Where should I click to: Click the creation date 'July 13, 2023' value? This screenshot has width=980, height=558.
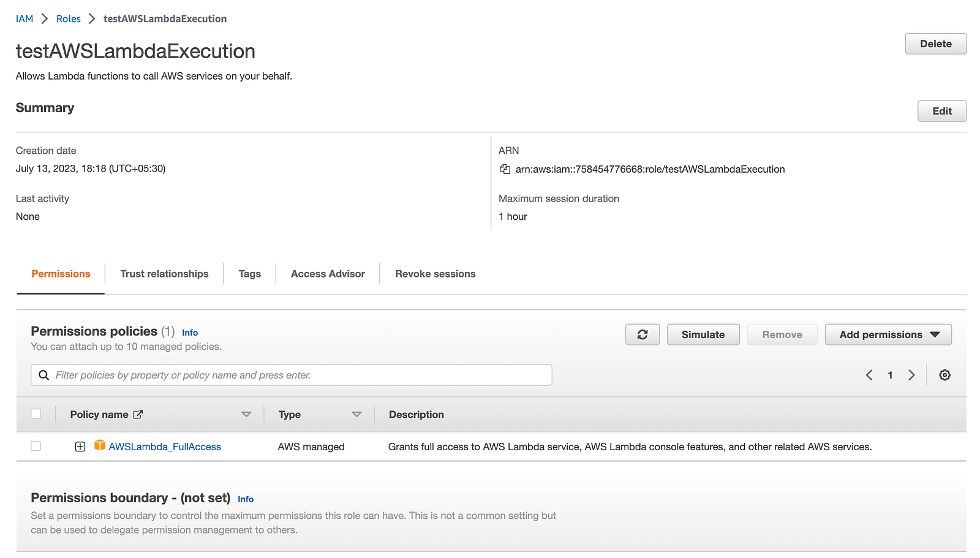pos(91,168)
